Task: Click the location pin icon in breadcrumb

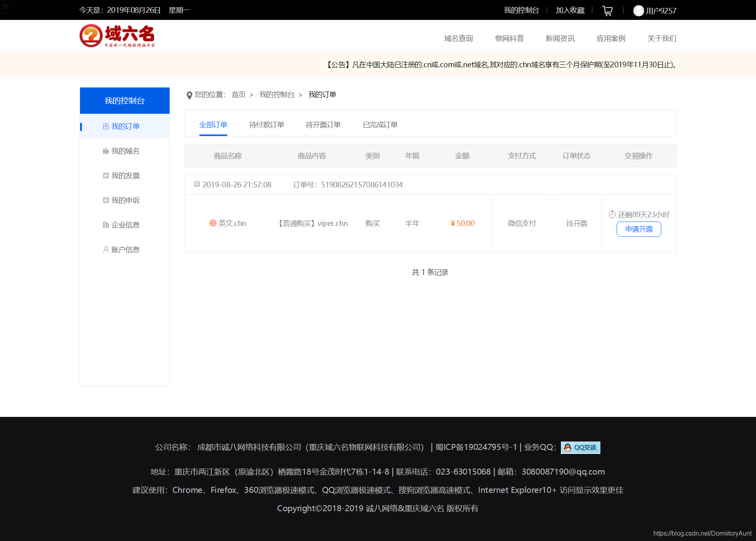Action: [x=189, y=95]
